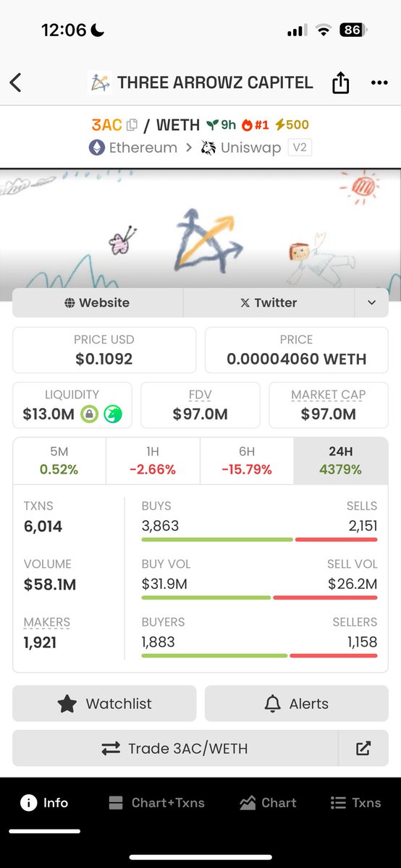
Task: Select the 5M timeframe
Action: point(59,461)
